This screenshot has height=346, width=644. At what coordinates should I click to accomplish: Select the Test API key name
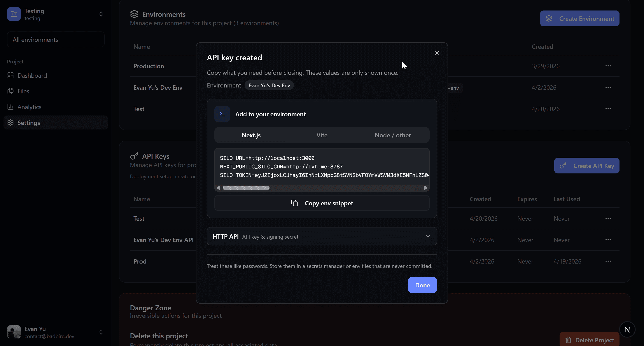coord(139,218)
